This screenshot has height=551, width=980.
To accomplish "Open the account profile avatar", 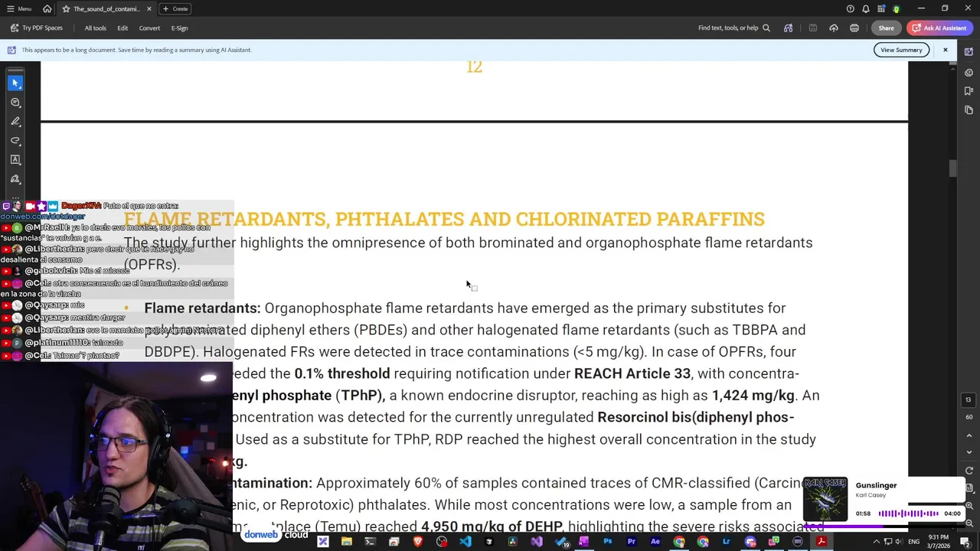I will [897, 8].
